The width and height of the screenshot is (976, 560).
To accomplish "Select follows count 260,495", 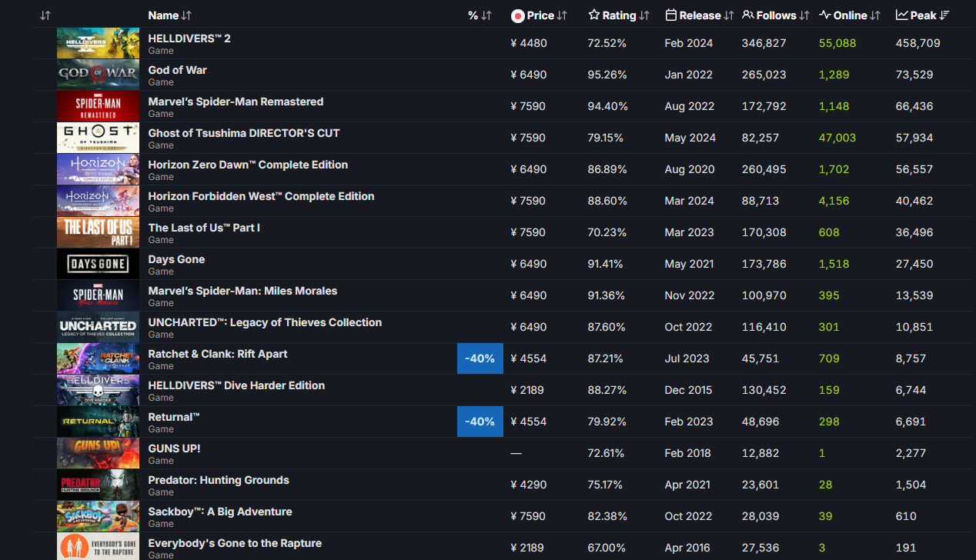I will [764, 169].
